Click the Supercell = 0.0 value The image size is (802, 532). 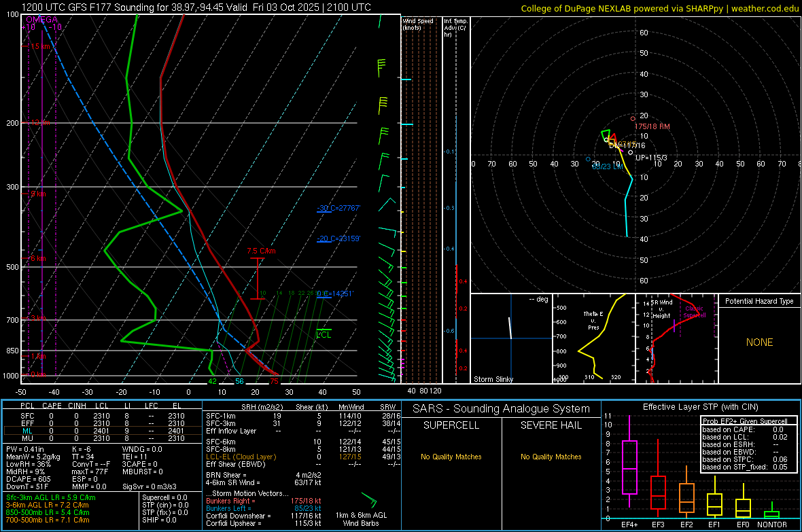tap(164, 497)
